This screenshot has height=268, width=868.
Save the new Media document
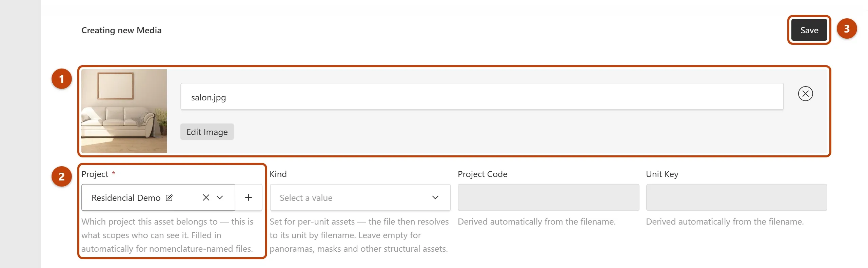pos(809,30)
